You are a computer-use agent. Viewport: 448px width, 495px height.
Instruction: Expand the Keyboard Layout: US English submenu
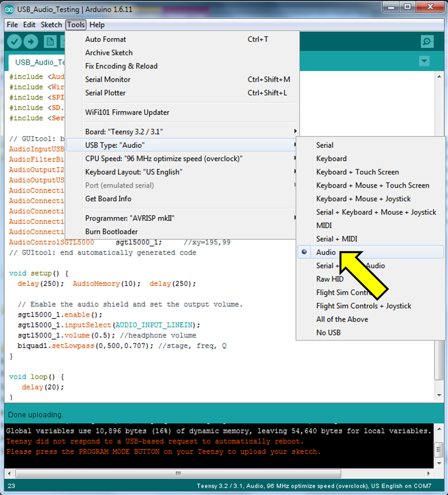[182, 172]
